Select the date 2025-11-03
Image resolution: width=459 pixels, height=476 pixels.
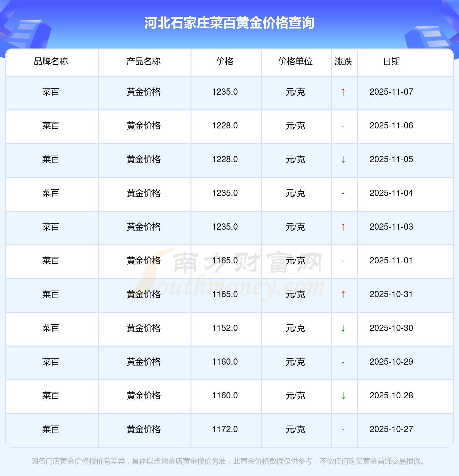pyautogui.click(x=391, y=227)
